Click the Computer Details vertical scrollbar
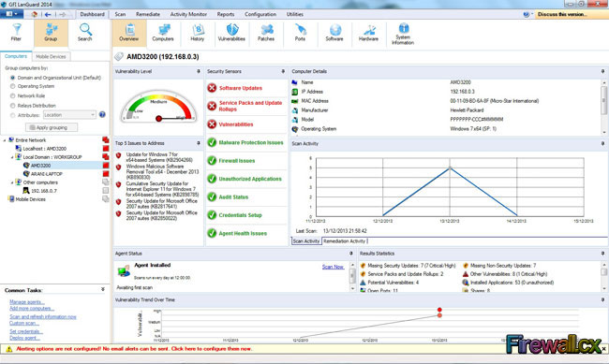 (604, 107)
